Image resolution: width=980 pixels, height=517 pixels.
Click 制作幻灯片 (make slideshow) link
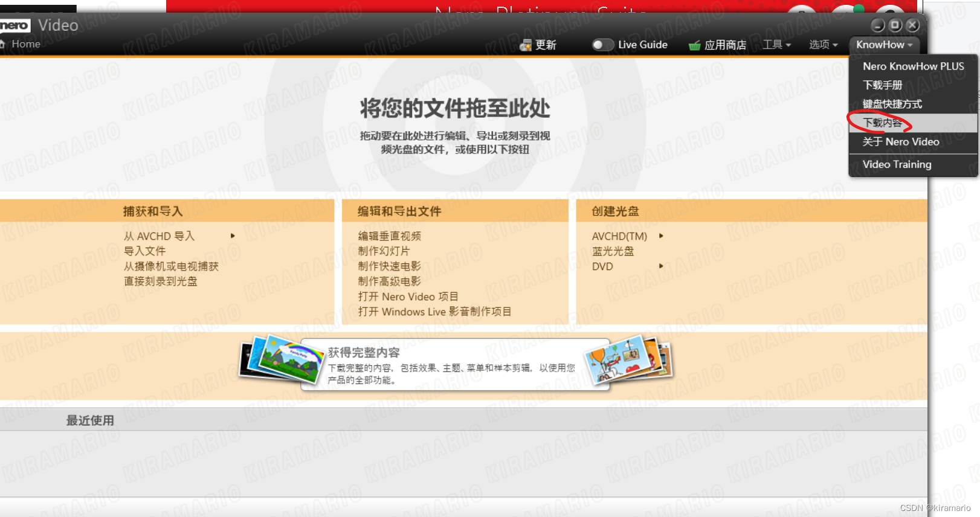(x=384, y=251)
